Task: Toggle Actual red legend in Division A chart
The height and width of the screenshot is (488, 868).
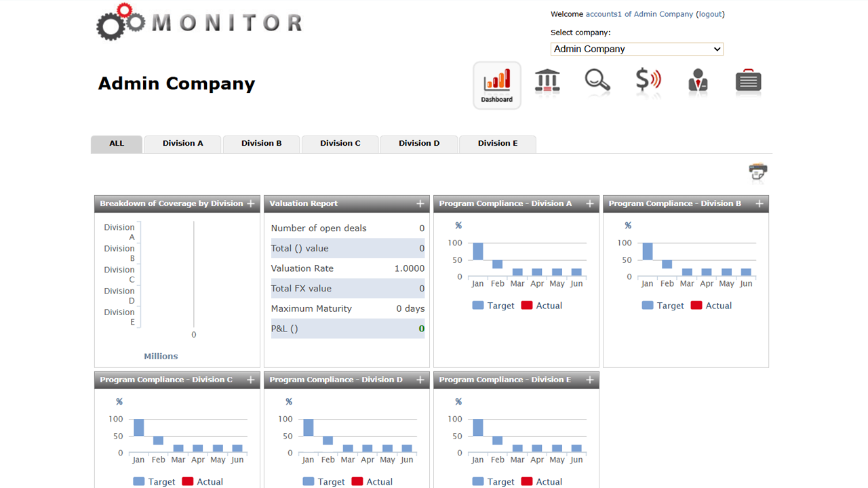Action: 542,306
